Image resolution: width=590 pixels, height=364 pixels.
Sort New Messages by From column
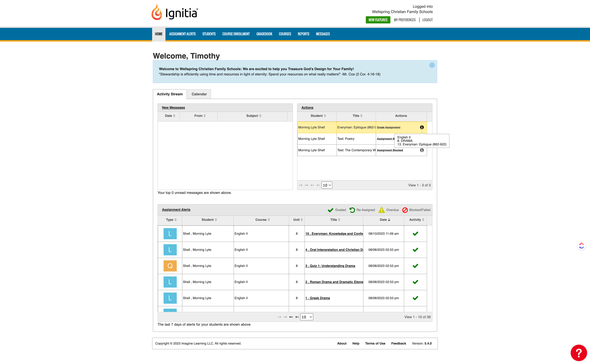[200, 116]
